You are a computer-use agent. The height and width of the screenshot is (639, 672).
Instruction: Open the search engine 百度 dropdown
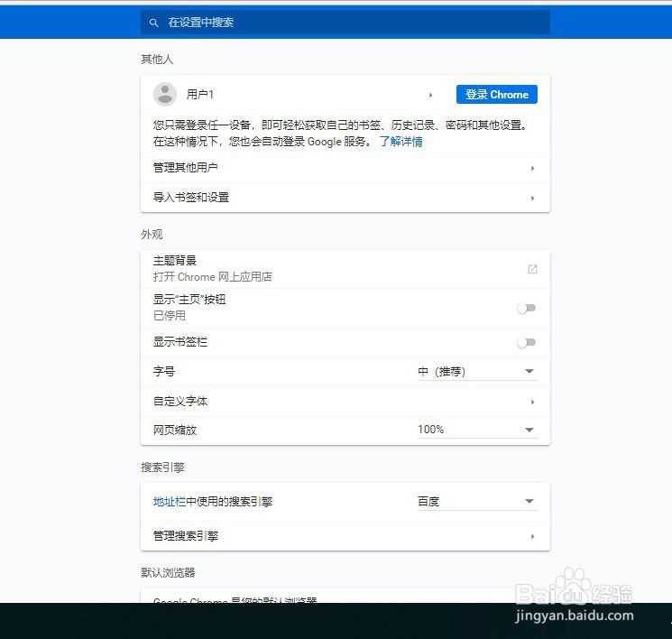click(x=477, y=501)
